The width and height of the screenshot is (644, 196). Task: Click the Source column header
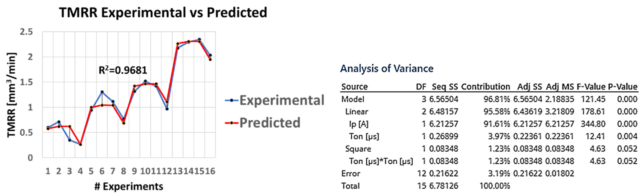pos(355,87)
